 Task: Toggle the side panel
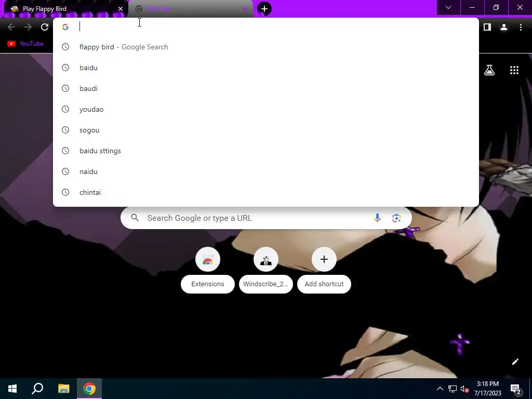click(487, 27)
